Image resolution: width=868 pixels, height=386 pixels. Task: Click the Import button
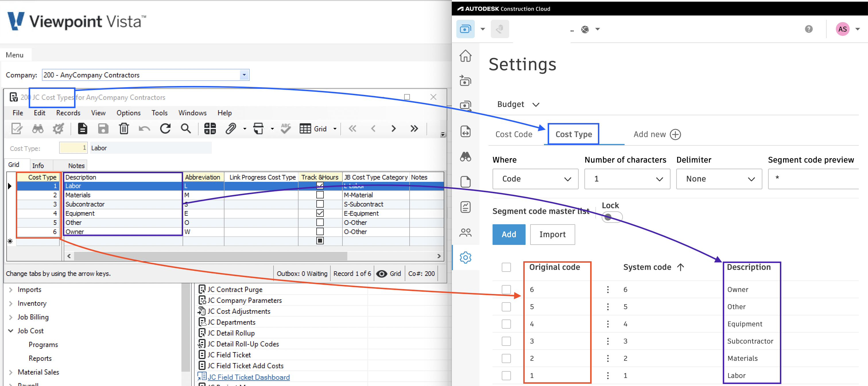point(552,235)
